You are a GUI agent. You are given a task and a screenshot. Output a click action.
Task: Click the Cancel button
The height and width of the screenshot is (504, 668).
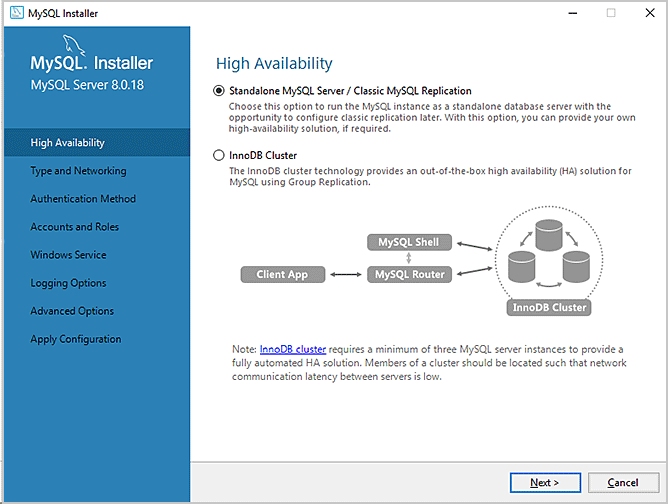click(x=623, y=483)
